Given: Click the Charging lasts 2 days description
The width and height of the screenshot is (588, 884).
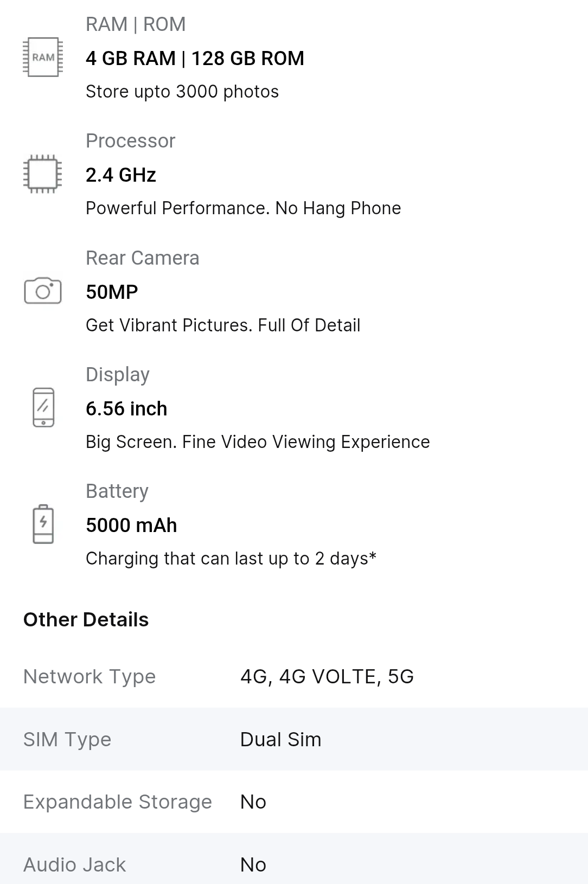Looking at the screenshot, I should [x=231, y=559].
